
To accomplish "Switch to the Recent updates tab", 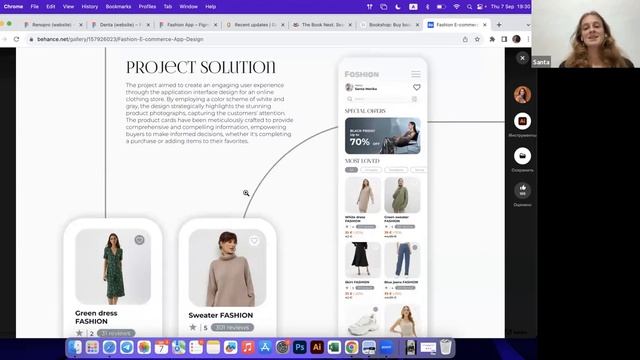I will 255,25.
